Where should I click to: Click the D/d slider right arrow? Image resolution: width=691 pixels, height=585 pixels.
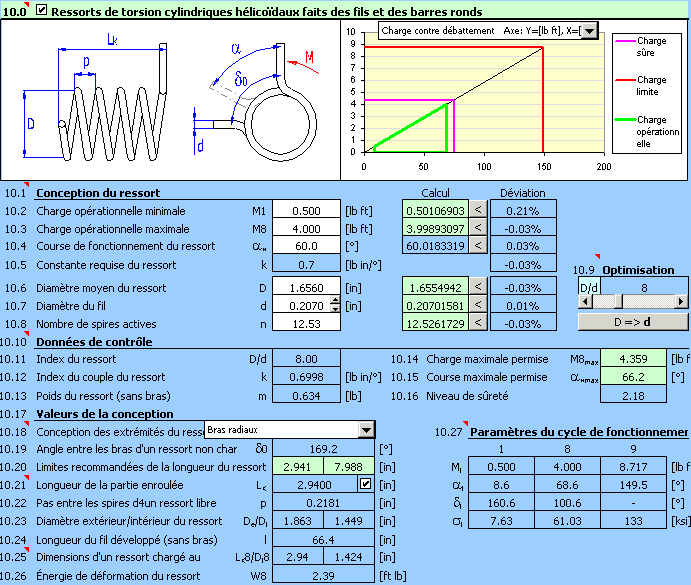[x=681, y=302]
